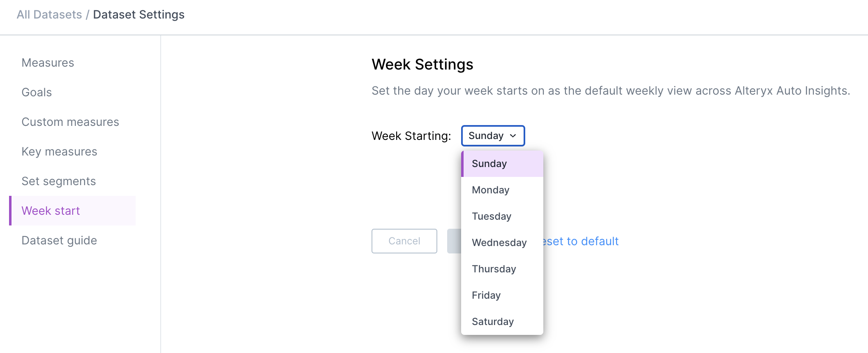This screenshot has height=353, width=868.
Task: Click the chevron on the Sunday selector
Action: click(512, 136)
